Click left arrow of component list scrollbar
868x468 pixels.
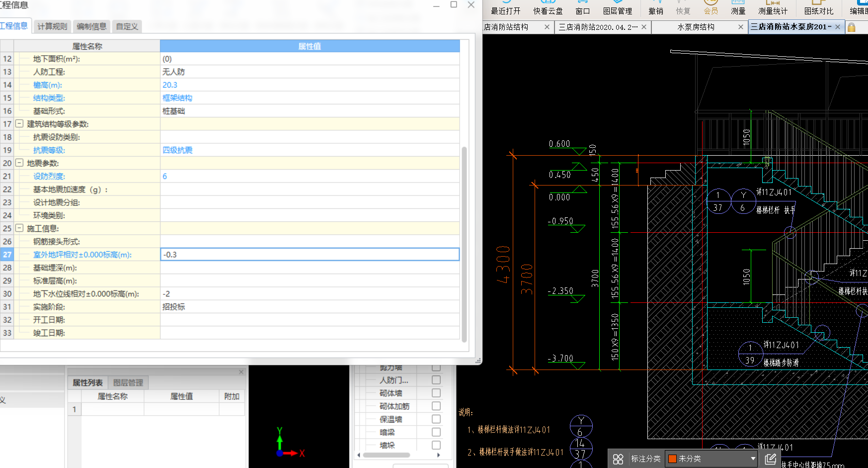click(x=359, y=455)
